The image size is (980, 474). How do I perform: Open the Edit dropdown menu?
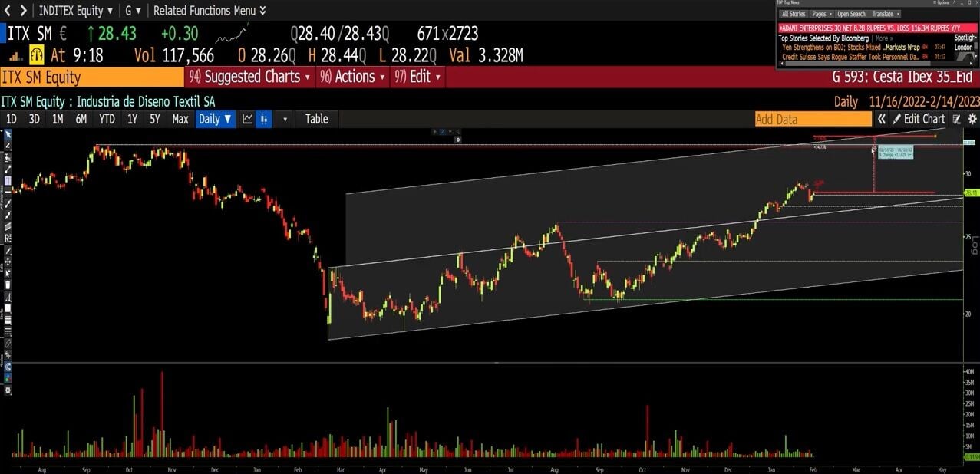(x=417, y=77)
